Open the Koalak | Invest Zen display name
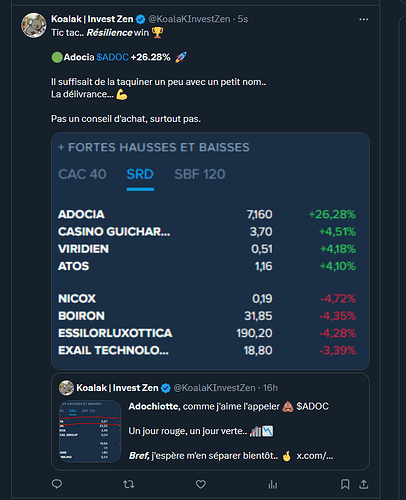The image size is (406, 500). point(92,19)
